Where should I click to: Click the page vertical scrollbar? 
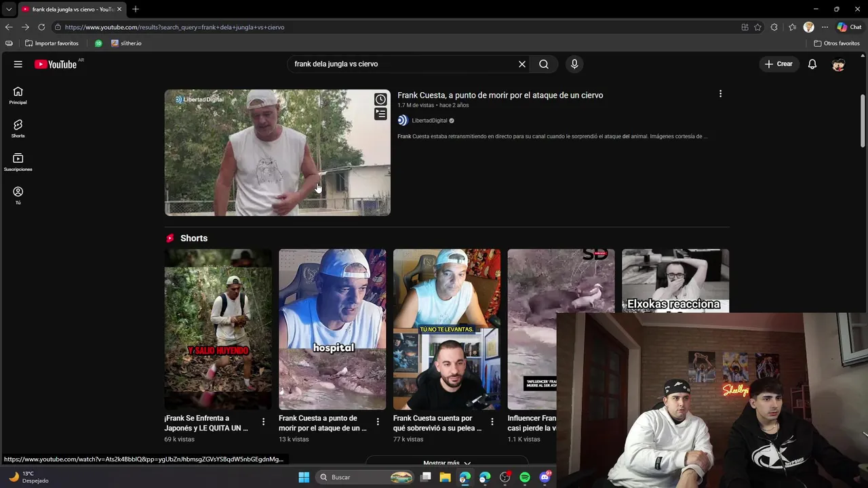[x=863, y=122]
